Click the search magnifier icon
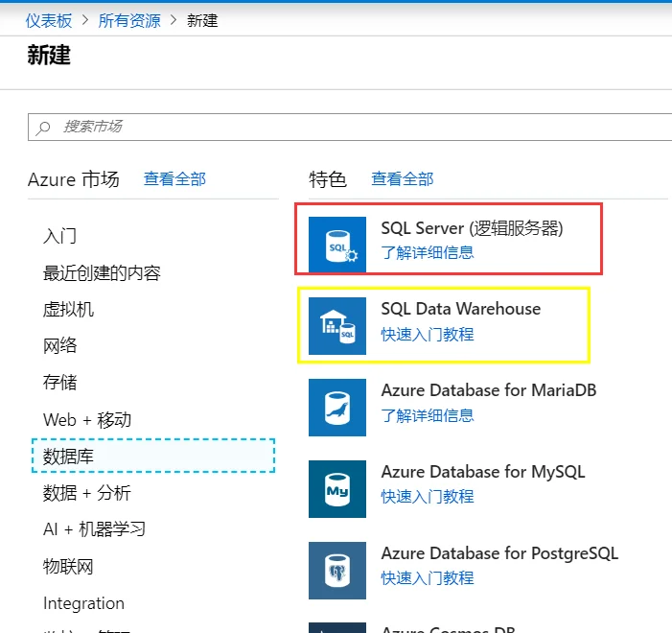 43,128
